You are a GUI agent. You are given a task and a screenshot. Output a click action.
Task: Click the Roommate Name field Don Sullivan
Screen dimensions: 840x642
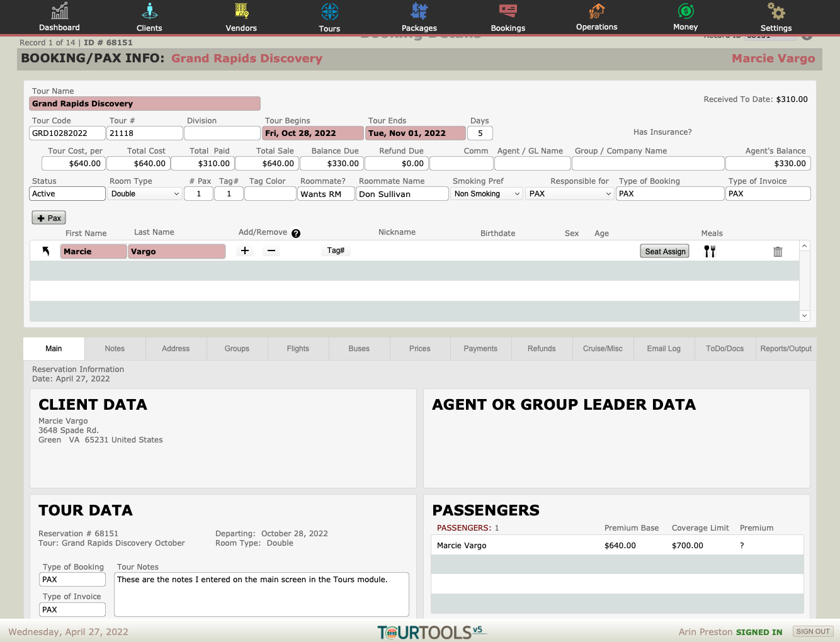402,194
